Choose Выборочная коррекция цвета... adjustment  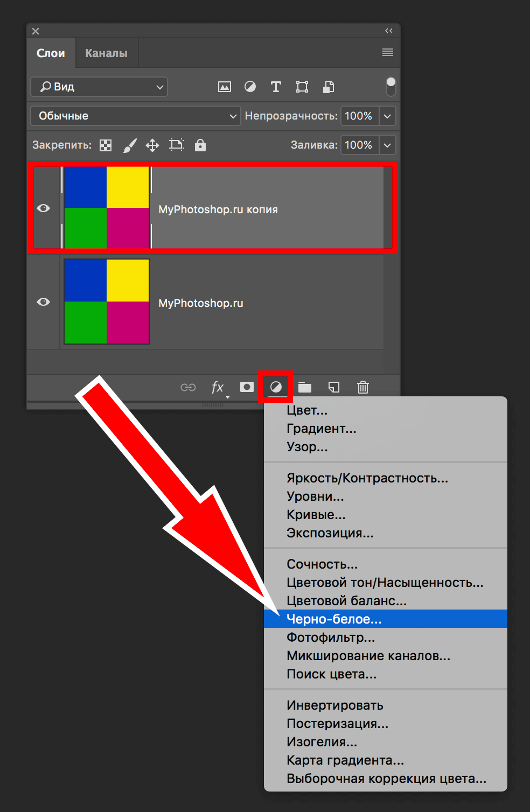(x=386, y=779)
